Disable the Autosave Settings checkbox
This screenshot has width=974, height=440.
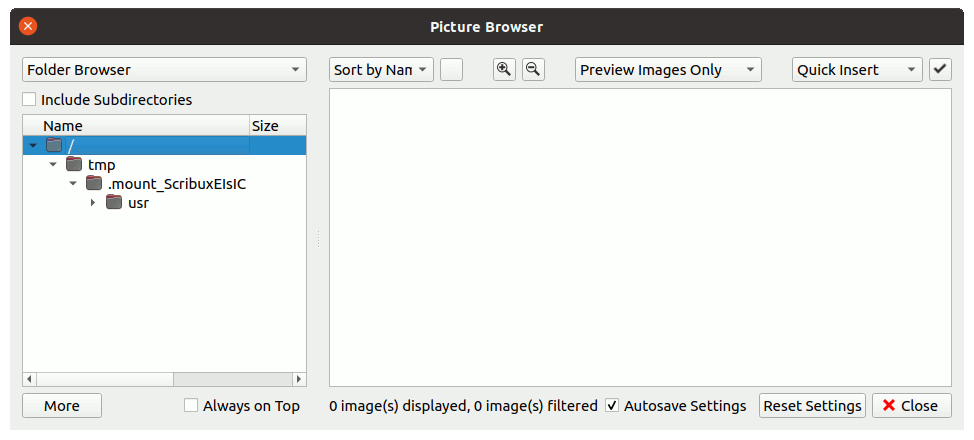(612, 406)
